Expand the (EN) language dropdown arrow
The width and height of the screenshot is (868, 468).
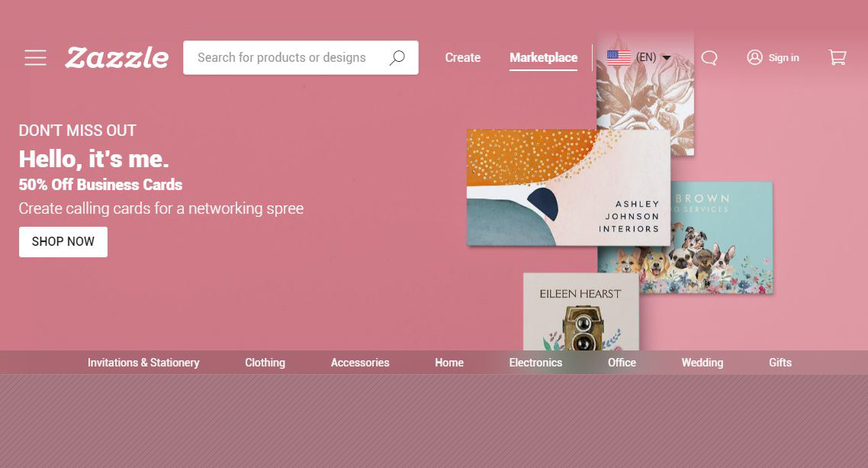click(667, 57)
